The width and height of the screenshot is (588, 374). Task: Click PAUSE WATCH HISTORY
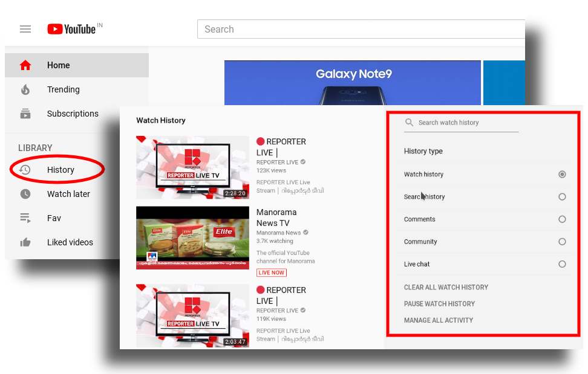click(439, 304)
